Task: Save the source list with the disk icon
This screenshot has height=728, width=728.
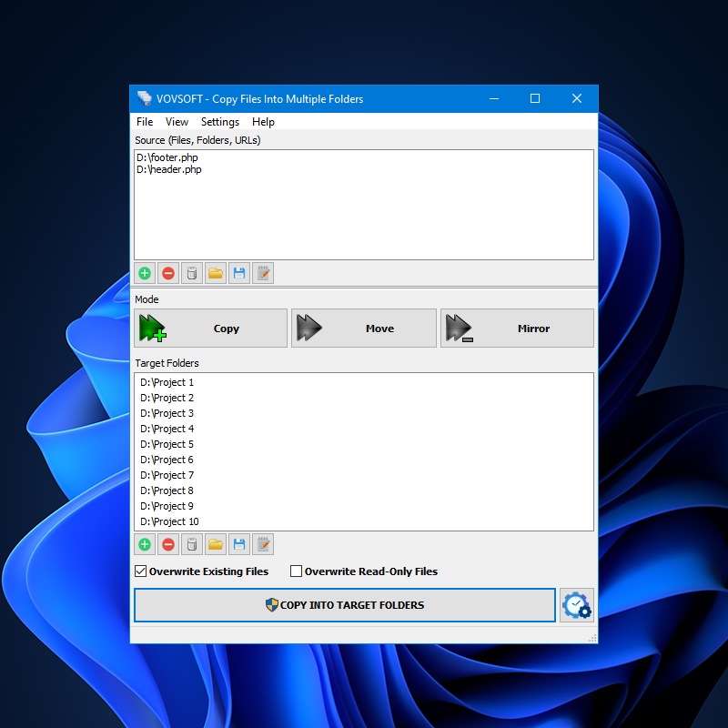Action: (239, 273)
